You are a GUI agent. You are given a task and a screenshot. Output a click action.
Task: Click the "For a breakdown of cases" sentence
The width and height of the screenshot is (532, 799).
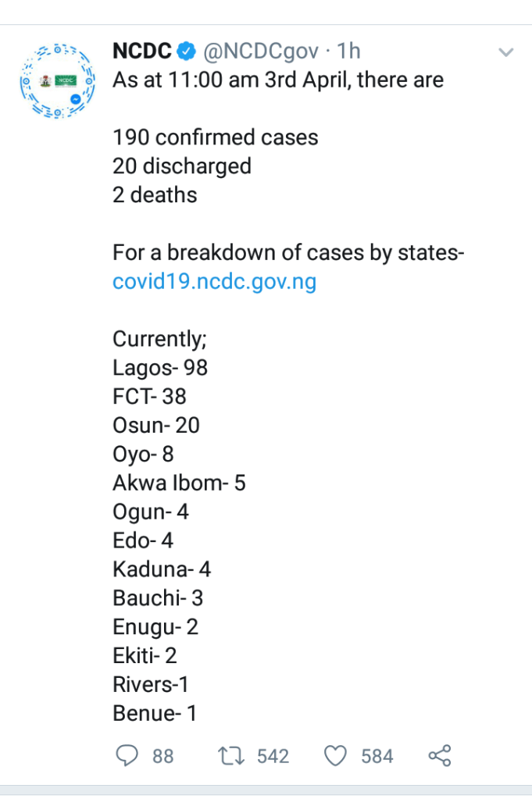pos(289,253)
